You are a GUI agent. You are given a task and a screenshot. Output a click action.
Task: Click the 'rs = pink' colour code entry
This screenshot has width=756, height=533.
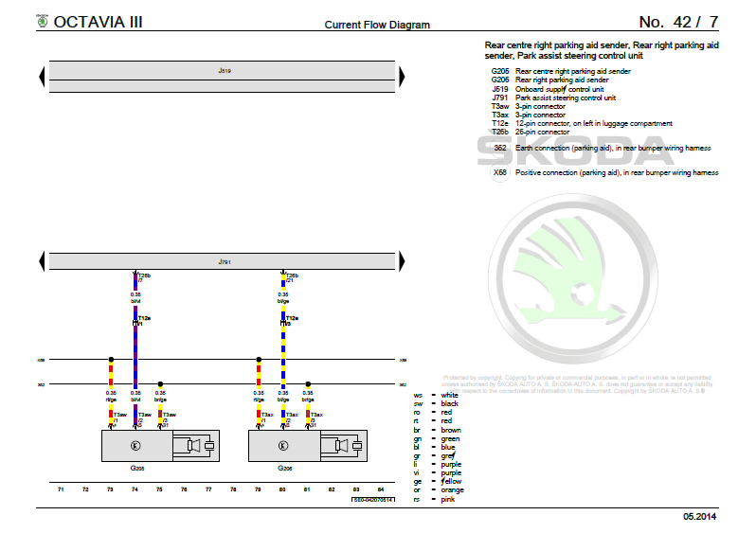pyautogui.click(x=435, y=499)
